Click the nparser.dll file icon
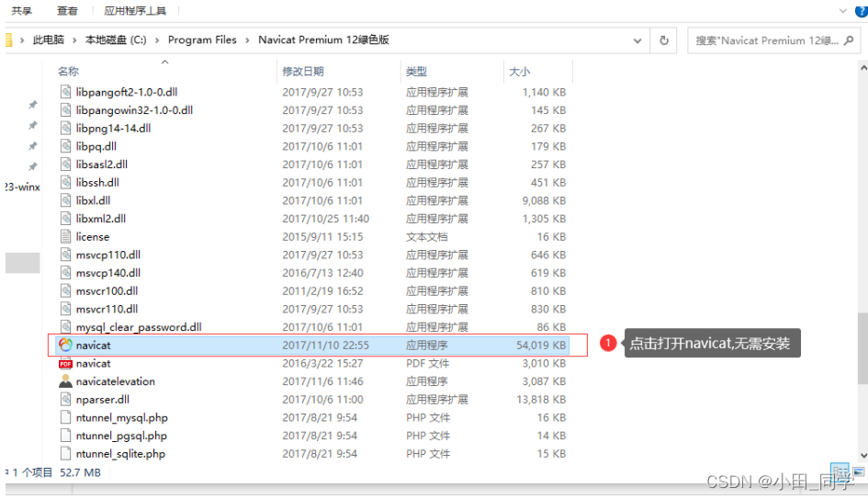868x499 pixels. tap(66, 400)
